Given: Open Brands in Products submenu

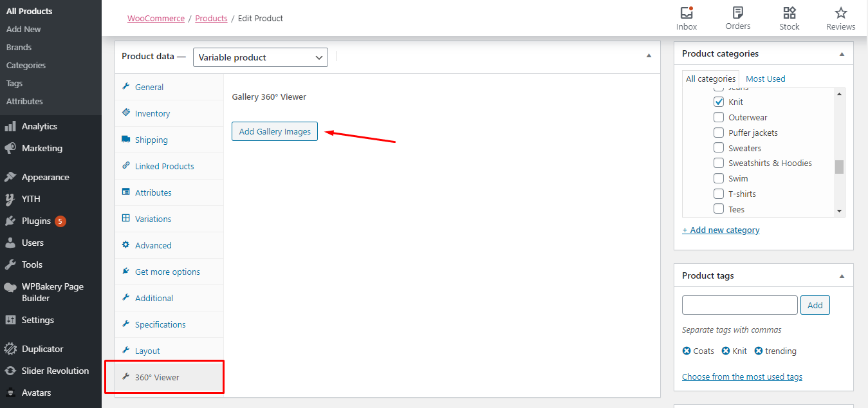Looking at the screenshot, I should click(x=19, y=47).
